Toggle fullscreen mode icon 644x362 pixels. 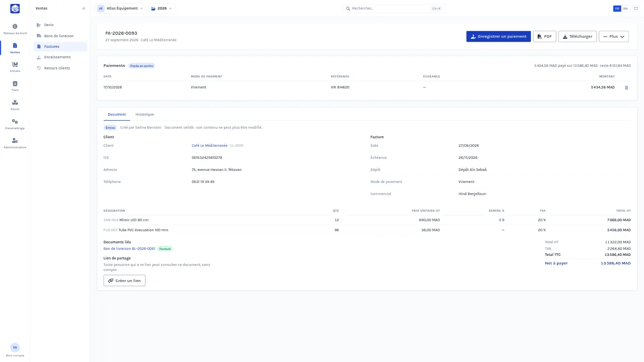pos(635,9)
